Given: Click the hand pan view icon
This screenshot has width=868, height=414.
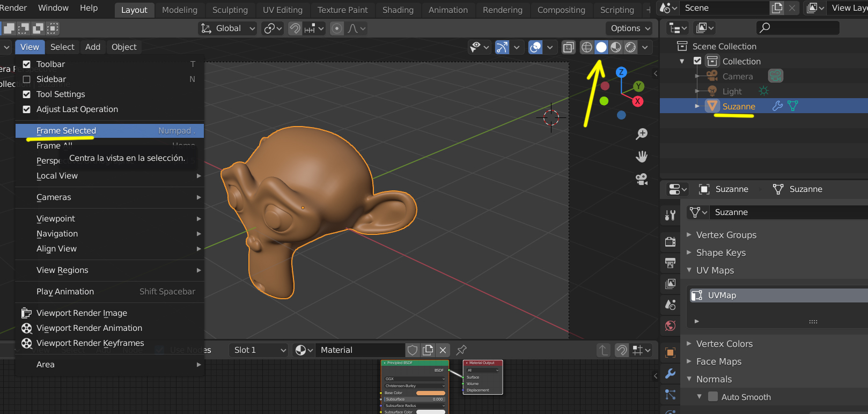Looking at the screenshot, I should (x=642, y=157).
